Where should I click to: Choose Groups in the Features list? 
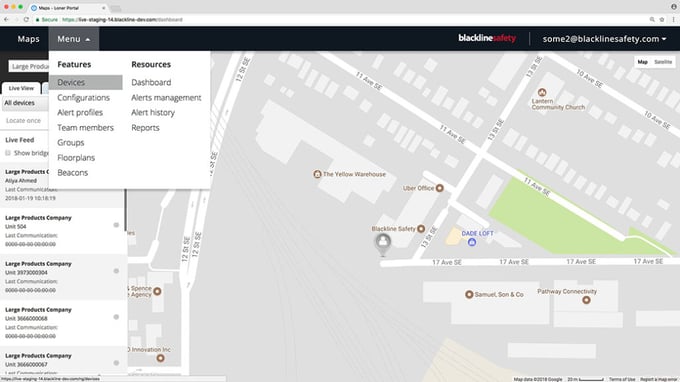pos(71,143)
